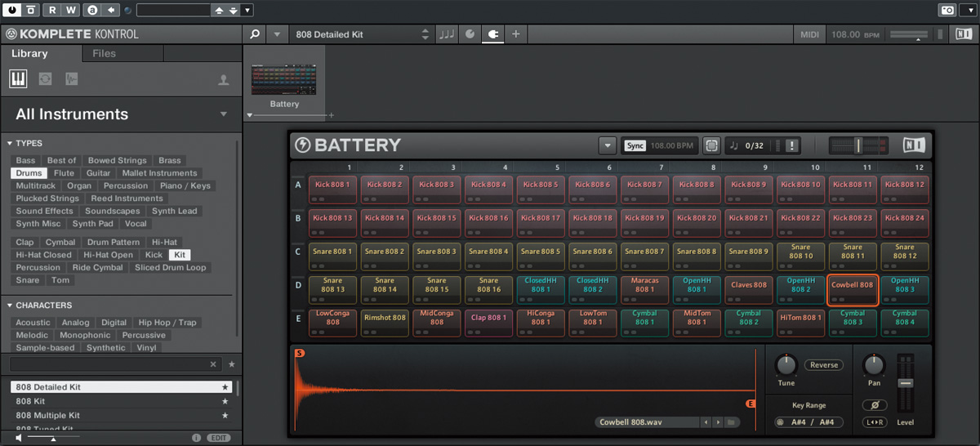Click Battery panic exclamation button
The image size is (980, 446).
pos(792,145)
